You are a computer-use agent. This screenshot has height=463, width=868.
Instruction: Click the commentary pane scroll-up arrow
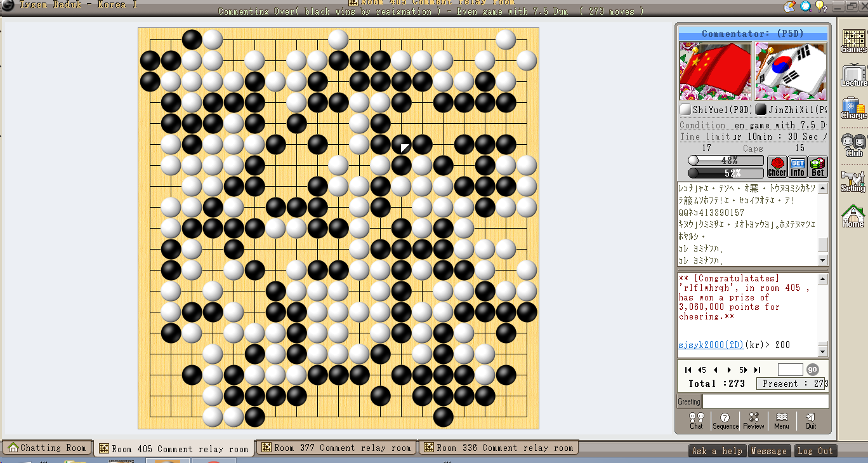pos(823,188)
